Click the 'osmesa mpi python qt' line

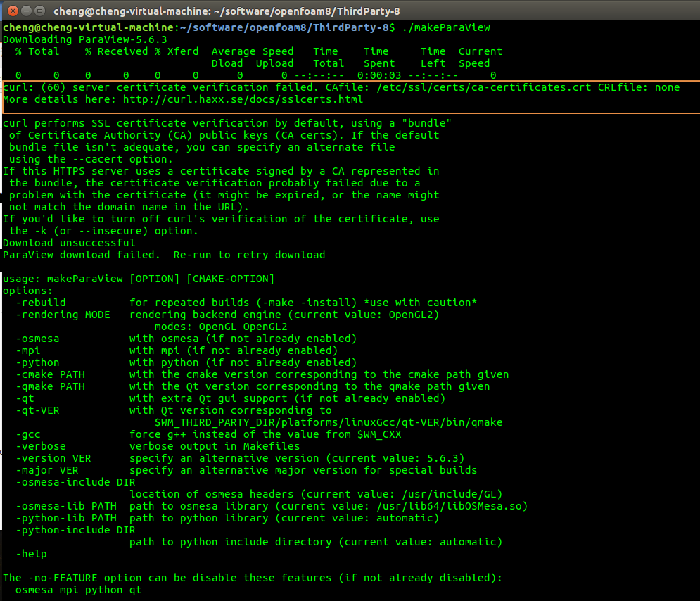click(x=79, y=590)
